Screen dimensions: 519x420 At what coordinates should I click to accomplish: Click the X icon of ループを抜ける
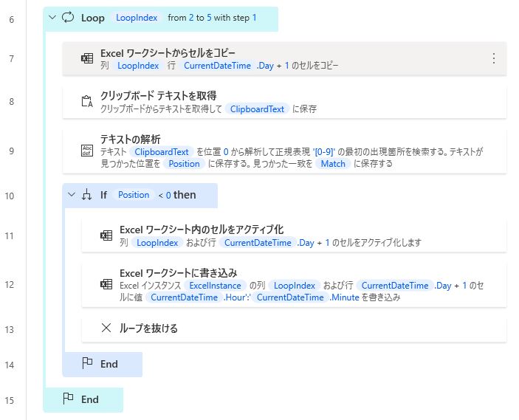(x=106, y=328)
